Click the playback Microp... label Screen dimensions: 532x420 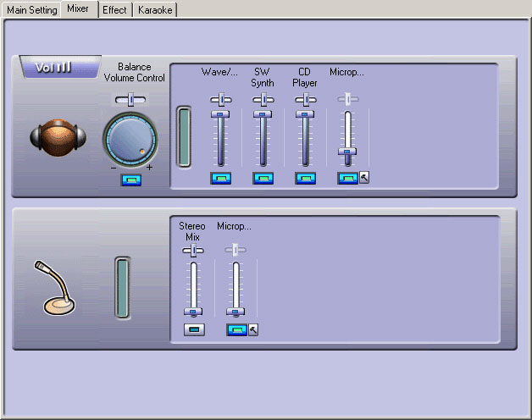(346, 72)
